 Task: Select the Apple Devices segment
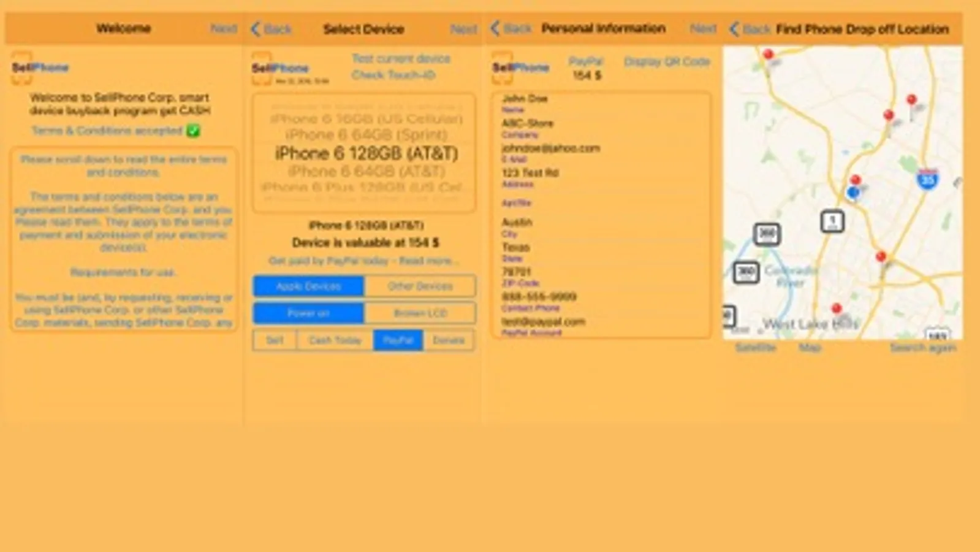point(308,286)
